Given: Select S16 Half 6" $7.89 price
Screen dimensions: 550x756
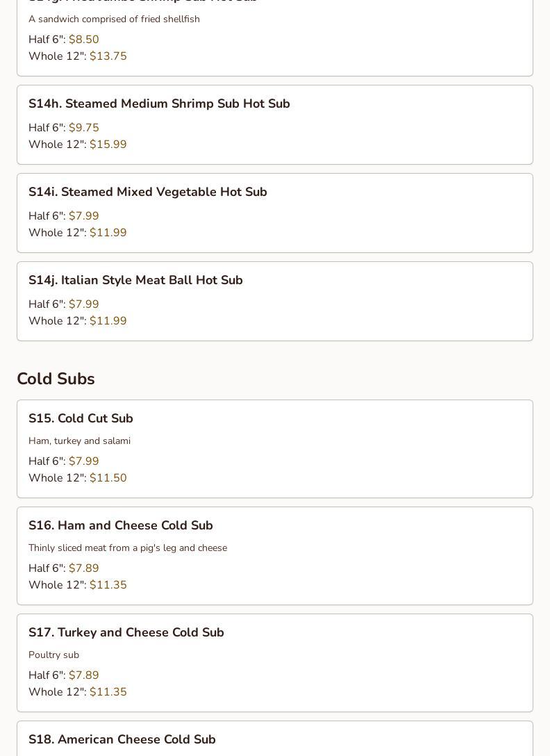Looking at the screenshot, I should pyautogui.click(x=83, y=568).
